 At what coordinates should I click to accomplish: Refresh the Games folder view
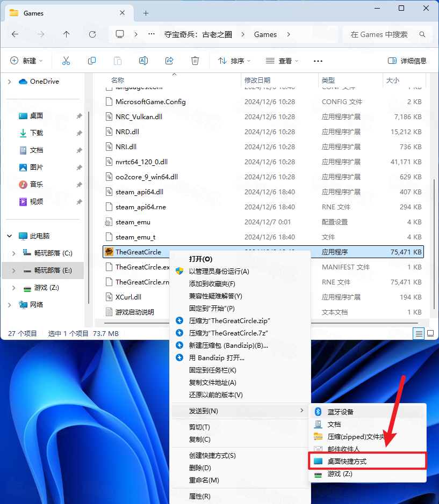coord(92,34)
